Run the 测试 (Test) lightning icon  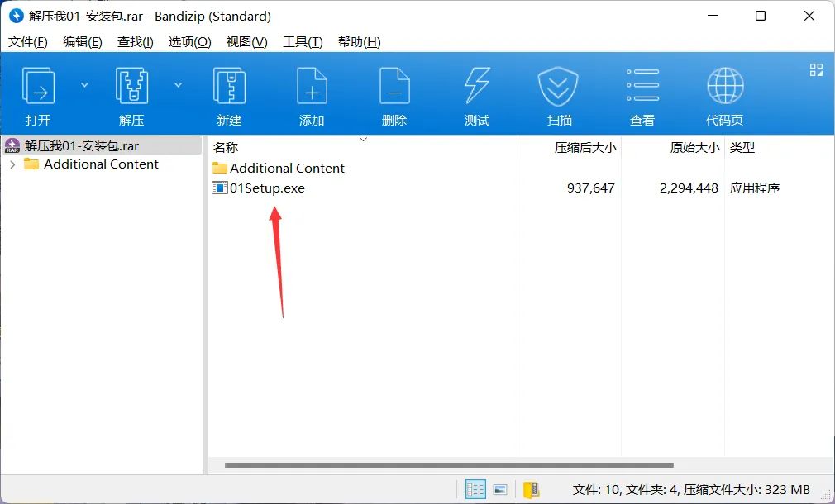pyautogui.click(x=477, y=87)
